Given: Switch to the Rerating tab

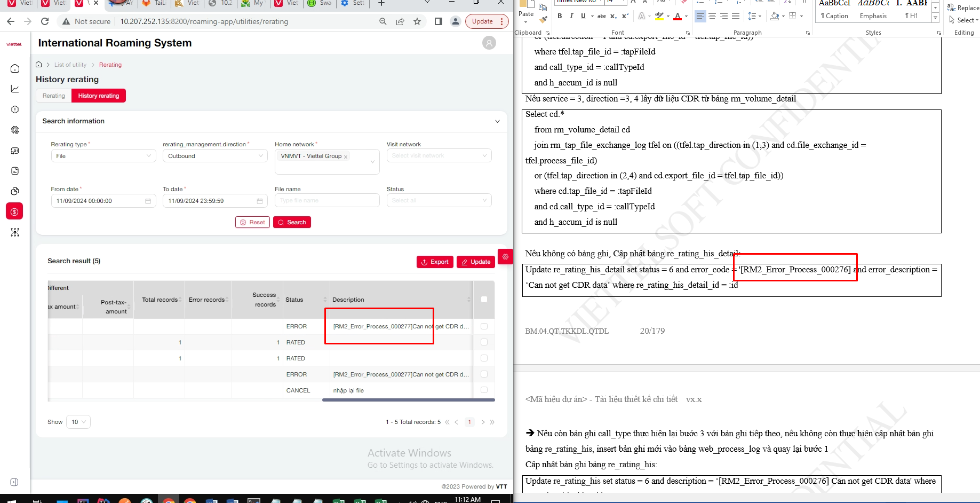Looking at the screenshot, I should pyautogui.click(x=54, y=96).
